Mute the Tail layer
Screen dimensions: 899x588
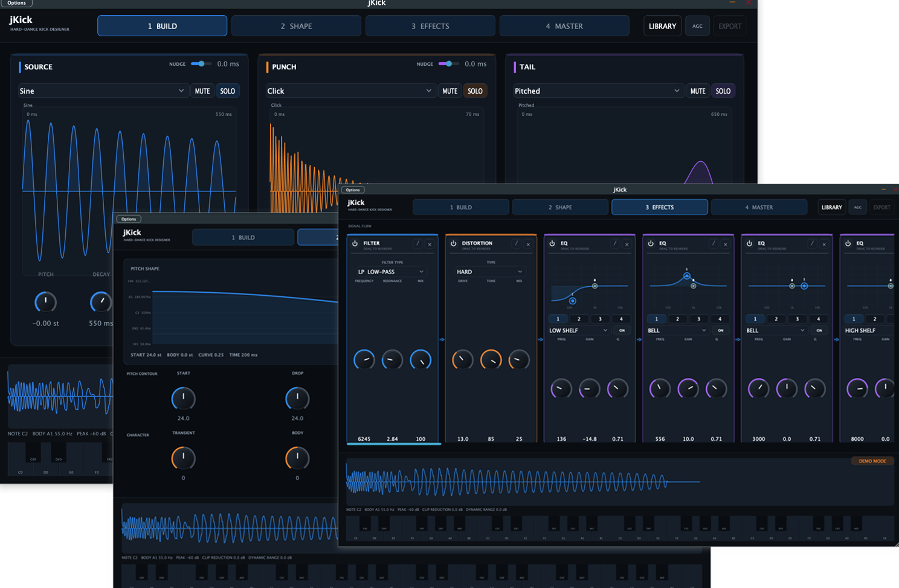[698, 91]
